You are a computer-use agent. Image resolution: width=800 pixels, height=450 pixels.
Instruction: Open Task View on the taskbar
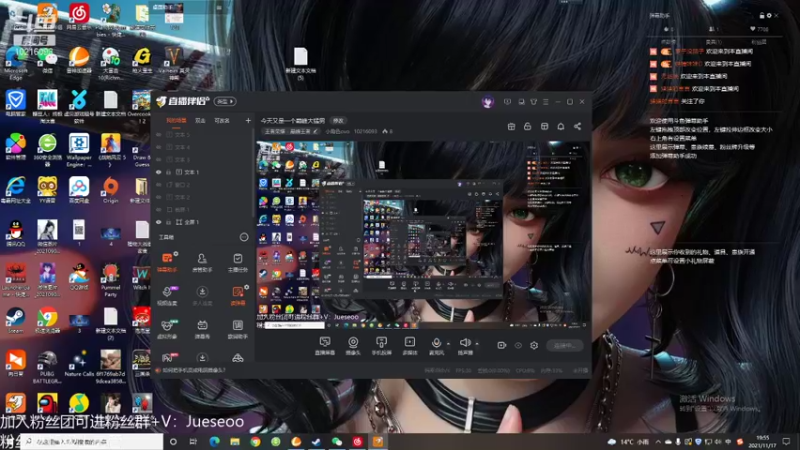click(193, 441)
